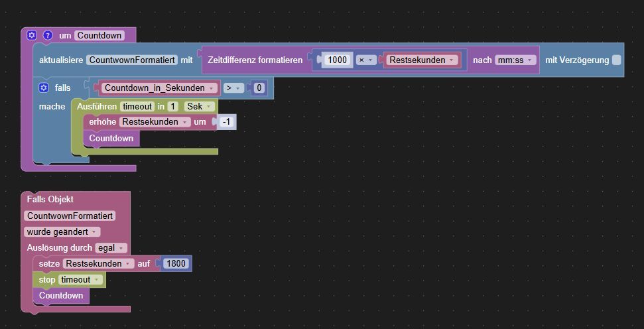Edit the delay value 1 field
This screenshot has width=644, height=329.
pyautogui.click(x=173, y=106)
